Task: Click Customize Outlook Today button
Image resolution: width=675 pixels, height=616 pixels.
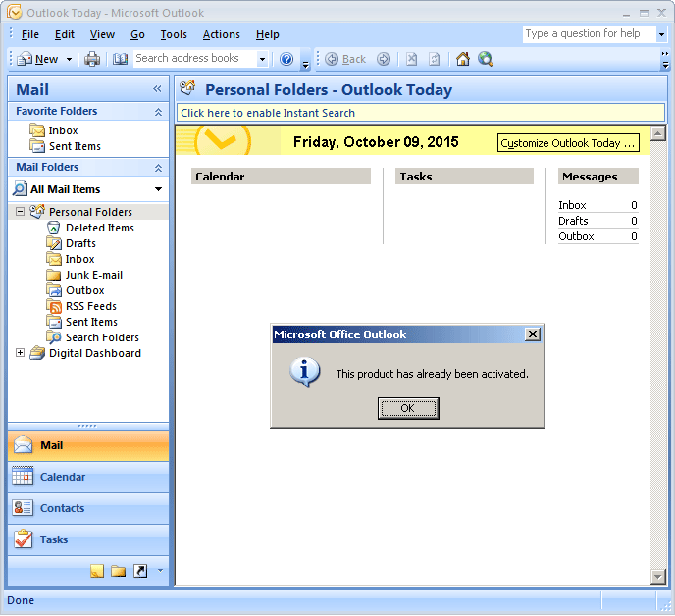Action: pos(568,143)
